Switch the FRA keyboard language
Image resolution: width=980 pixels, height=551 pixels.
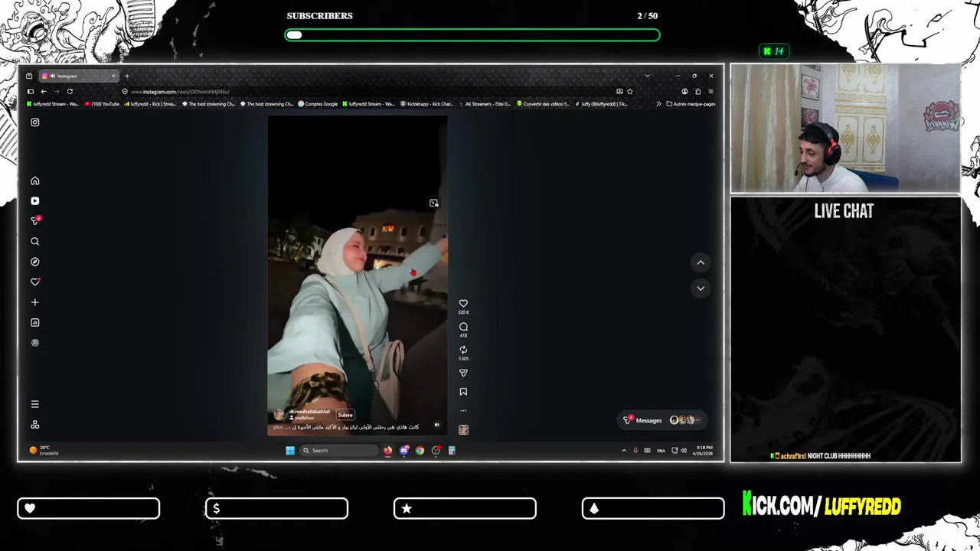pyautogui.click(x=661, y=450)
